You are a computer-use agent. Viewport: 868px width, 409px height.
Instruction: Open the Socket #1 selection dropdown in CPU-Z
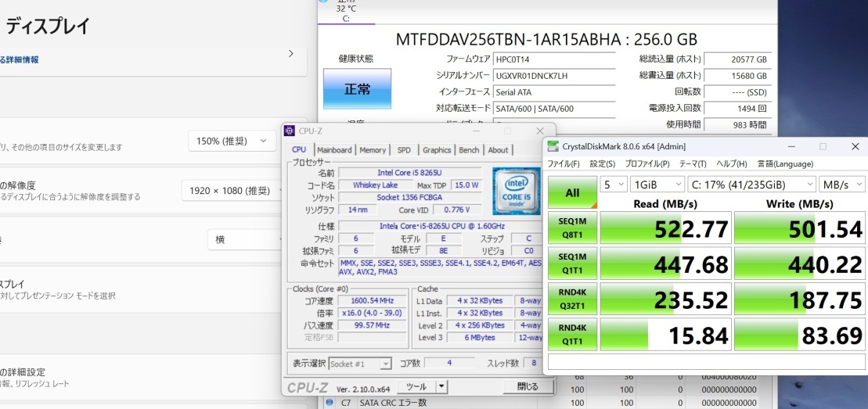tap(360, 364)
